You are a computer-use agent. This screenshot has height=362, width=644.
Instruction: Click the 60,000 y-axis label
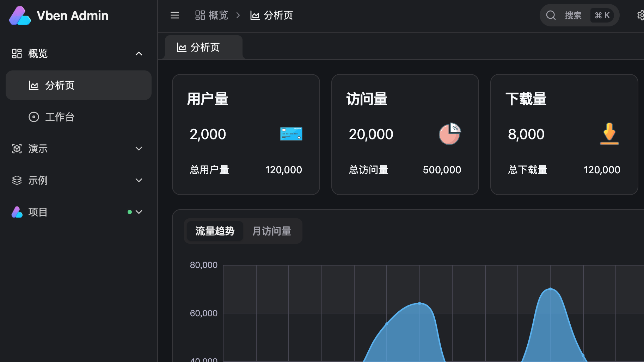pos(204,313)
